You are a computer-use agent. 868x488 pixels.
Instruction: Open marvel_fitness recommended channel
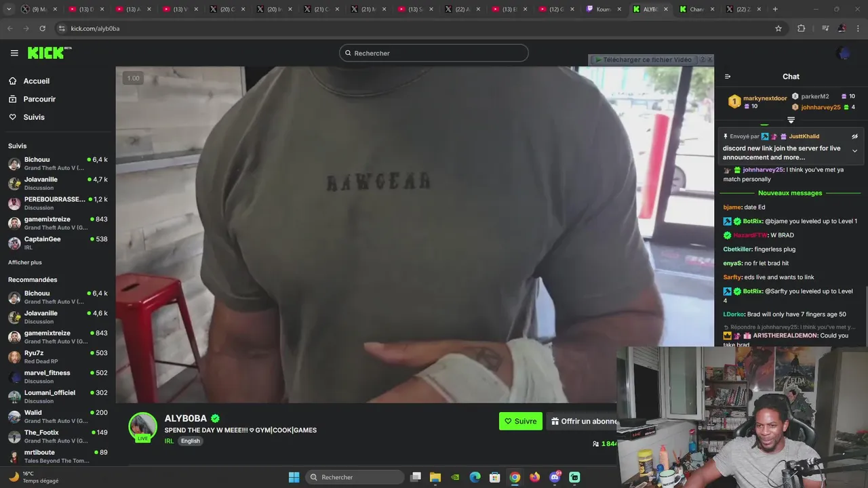point(58,376)
